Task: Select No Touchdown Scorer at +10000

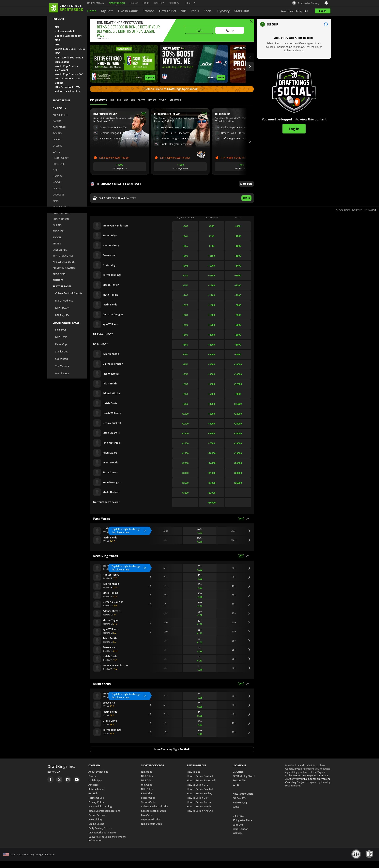Action: [212, 502]
